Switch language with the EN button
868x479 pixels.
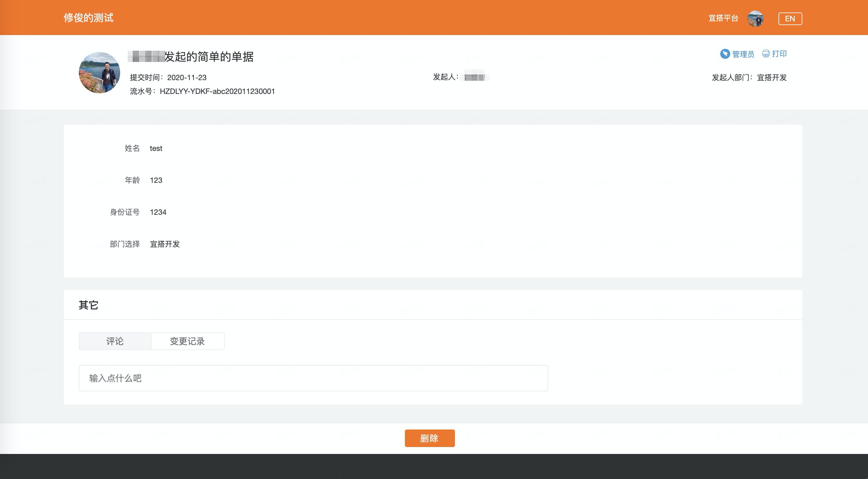(790, 18)
